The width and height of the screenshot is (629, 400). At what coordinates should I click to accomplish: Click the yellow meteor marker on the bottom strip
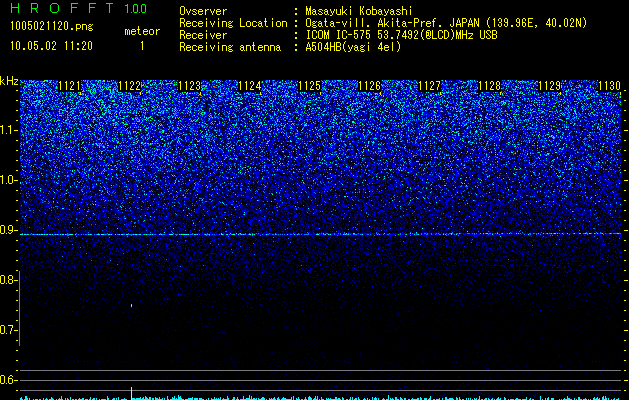[x=132, y=393]
